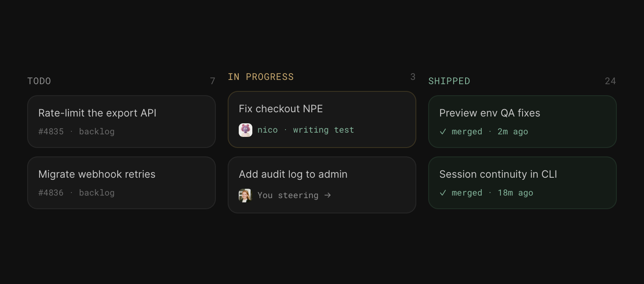Screen dimensions: 644x284
Task: Click issue number #4835
Action: click(51, 132)
